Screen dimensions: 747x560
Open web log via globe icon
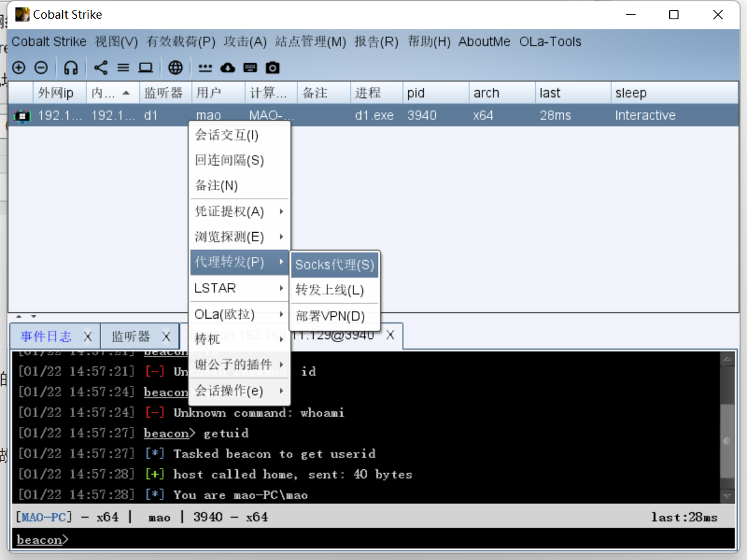pyautogui.click(x=176, y=67)
